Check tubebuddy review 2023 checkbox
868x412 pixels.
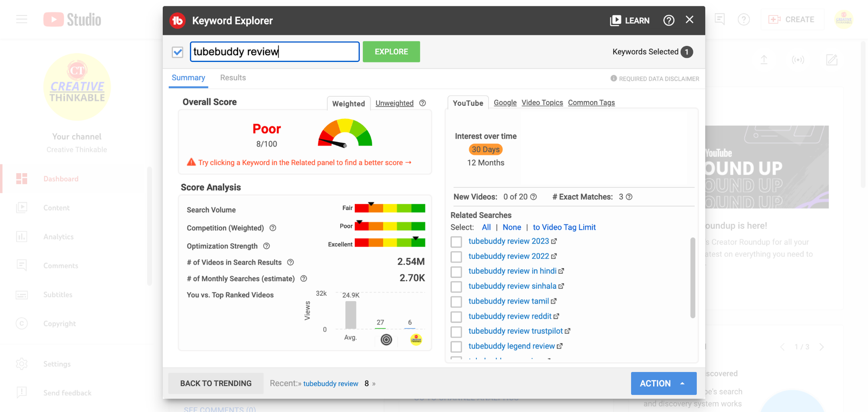point(456,242)
